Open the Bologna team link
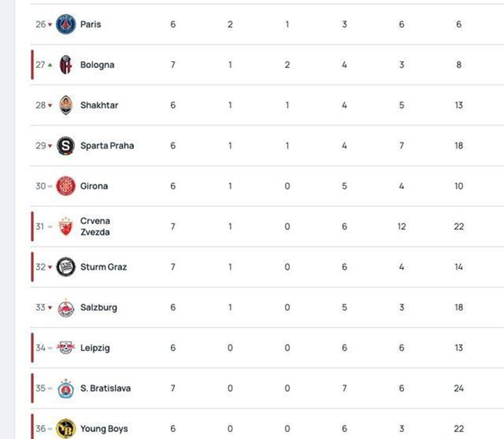Viewport: 504px width, 439px height. coord(98,65)
